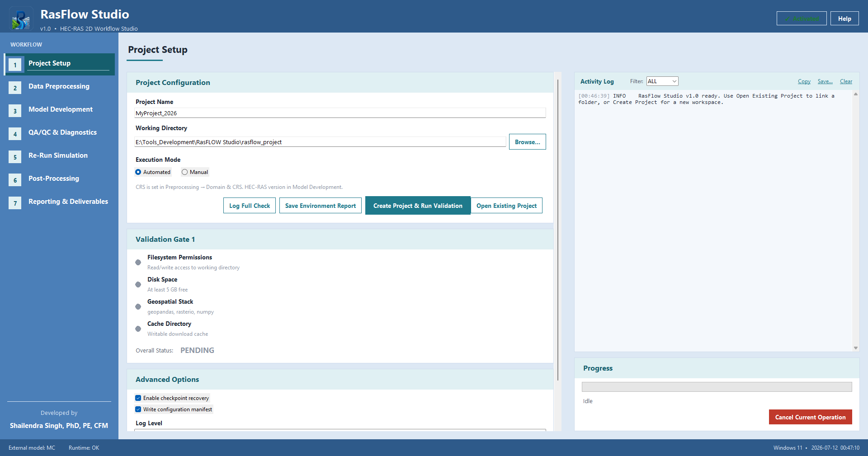The image size is (868, 456).
Task: Click the 'Idle' progress status text
Action: coord(588,401)
